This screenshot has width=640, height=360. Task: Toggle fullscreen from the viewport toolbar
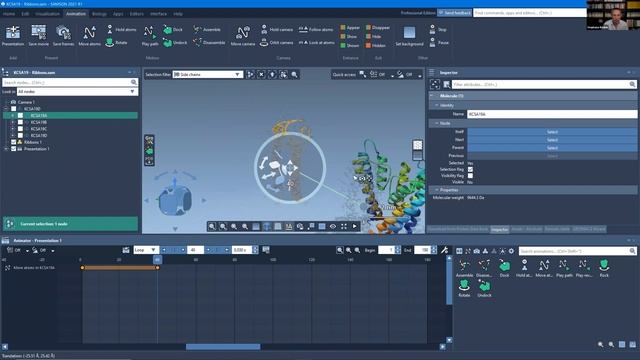[x=344, y=226]
